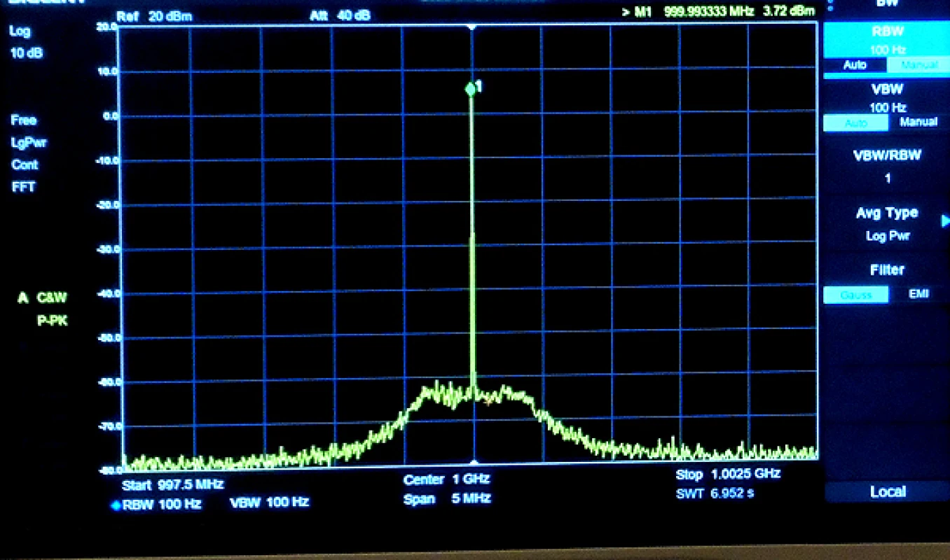Screen dimensions: 950x560
Task: Choose the Gauss filter option
Action: (856, 295)
